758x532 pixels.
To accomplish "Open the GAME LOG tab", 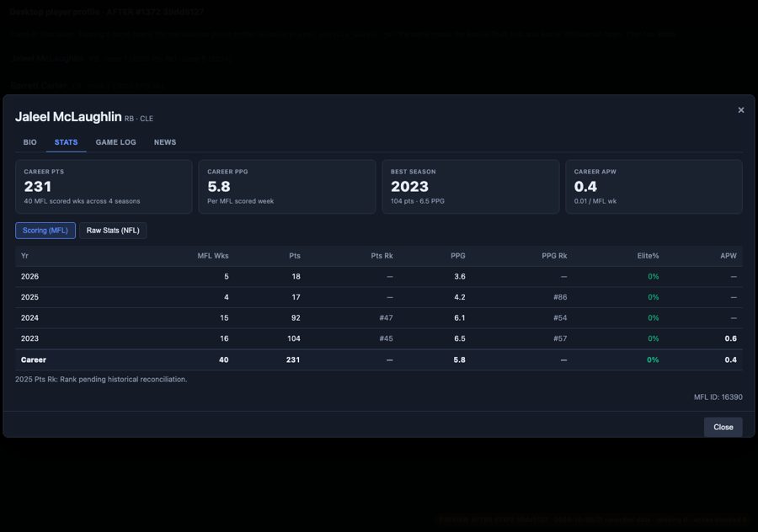I will pyautogui.click(x=116, y=142).
